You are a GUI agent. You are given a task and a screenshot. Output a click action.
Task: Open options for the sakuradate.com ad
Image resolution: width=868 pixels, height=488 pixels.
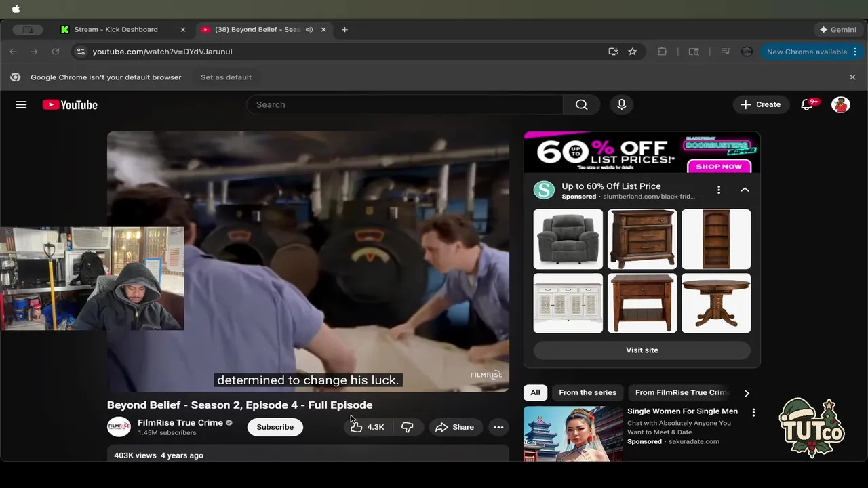click(753, 412)
